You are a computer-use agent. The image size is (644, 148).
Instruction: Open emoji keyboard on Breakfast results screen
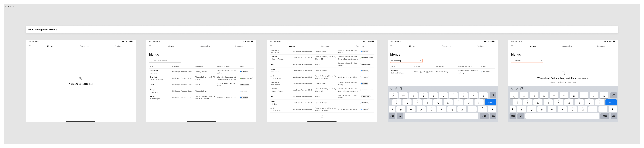[x=400, y=116]
